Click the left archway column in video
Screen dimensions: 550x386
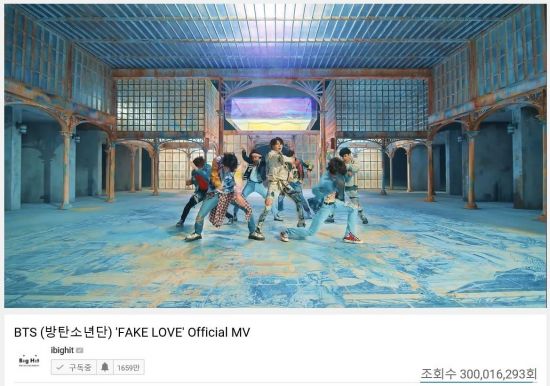pos(66,168)
